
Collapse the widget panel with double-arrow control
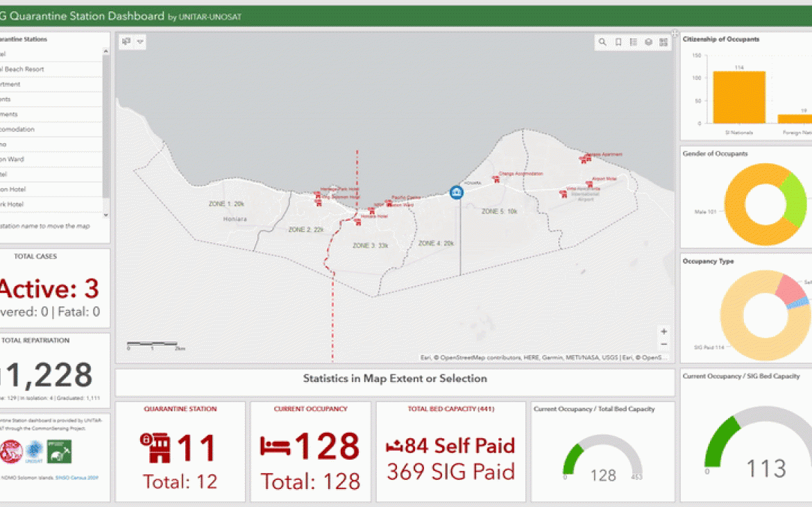click(674, 32)
